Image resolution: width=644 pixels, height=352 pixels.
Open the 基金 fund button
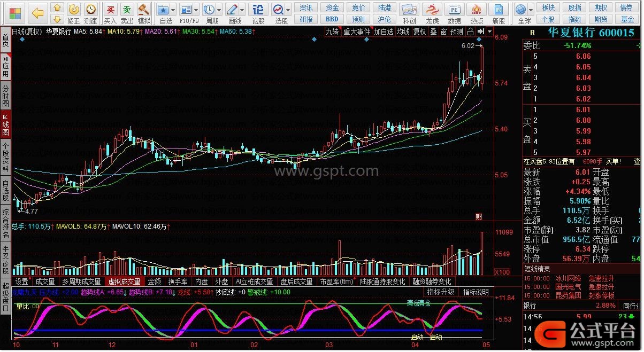627,19
